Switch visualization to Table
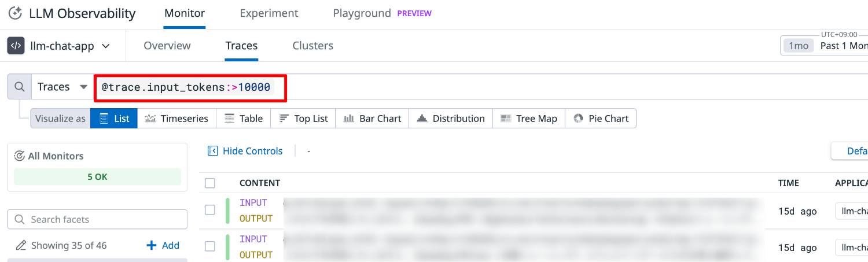Viewport: 868px width, 262px height. pos(243,119)
